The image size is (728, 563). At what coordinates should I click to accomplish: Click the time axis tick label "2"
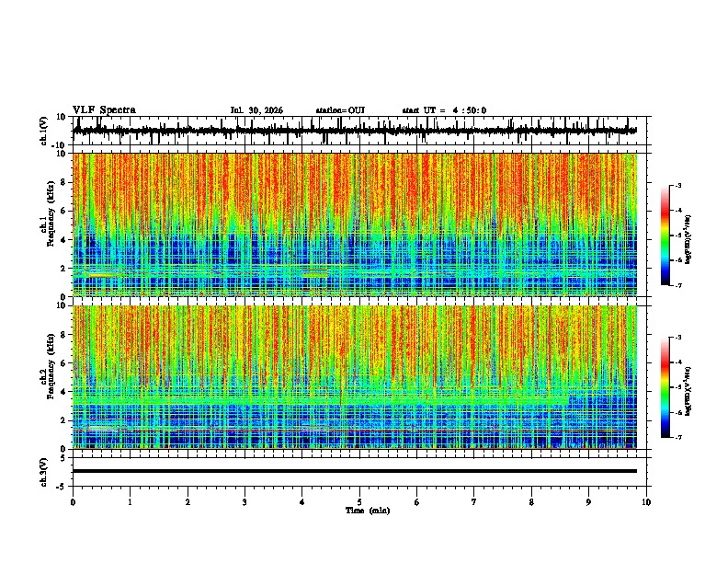(x=188, y=502)
